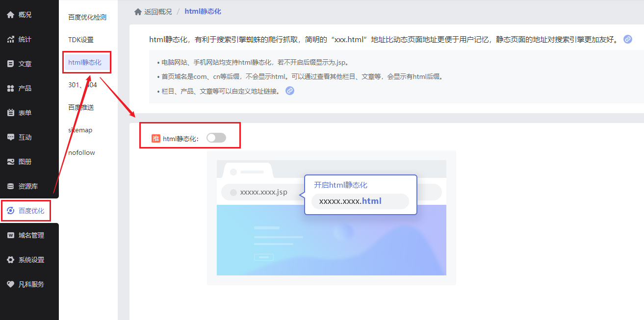644x320 pixels.
Task: Click the orange 推 badge icon
Action: click(x=156, y=139)
